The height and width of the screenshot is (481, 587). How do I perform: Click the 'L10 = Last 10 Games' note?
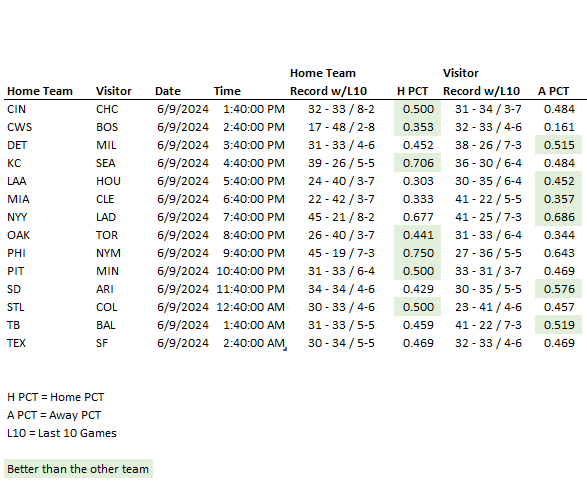[x=62, y=433]
